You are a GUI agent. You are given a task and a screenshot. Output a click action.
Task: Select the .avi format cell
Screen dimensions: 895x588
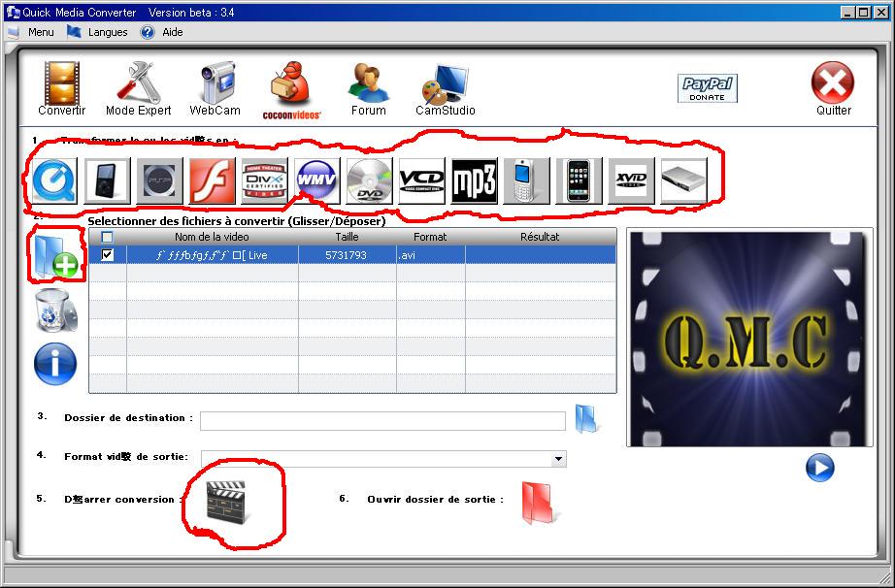430,255
